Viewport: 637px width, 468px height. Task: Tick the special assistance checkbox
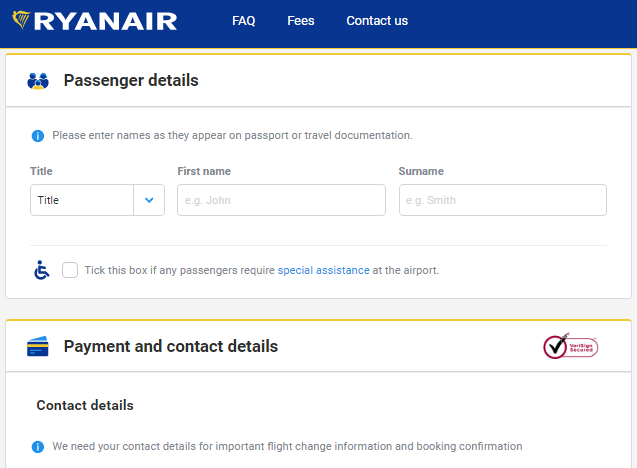pyautogui.click(x=70, y=270)
